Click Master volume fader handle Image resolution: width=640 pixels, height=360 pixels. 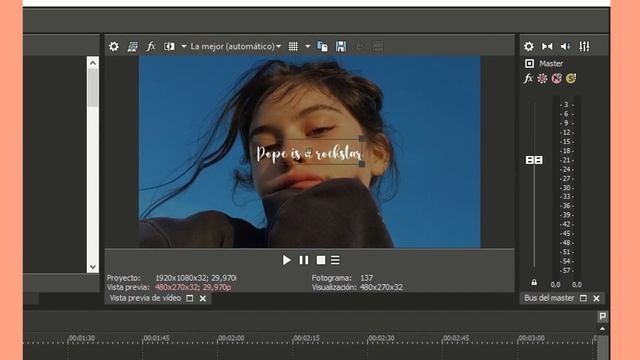click(x=534, y=160)
